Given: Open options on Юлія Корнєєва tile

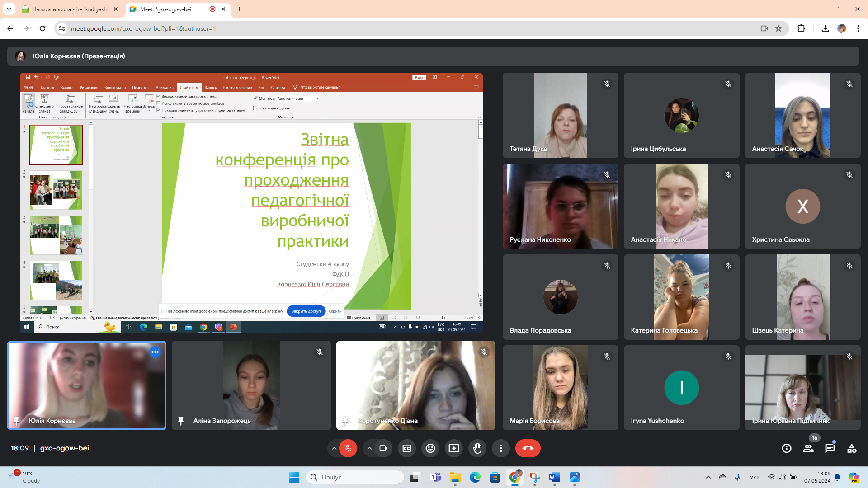Looking at the screenshot, I should click(155, 352).
